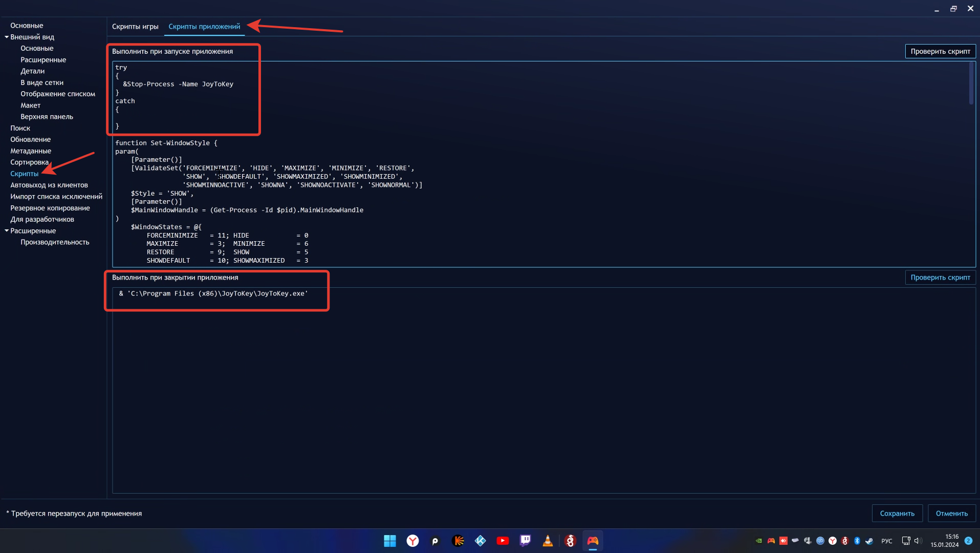Open Bluetooth tray icon
Viewport: 980px width, 553px height.
857,541
